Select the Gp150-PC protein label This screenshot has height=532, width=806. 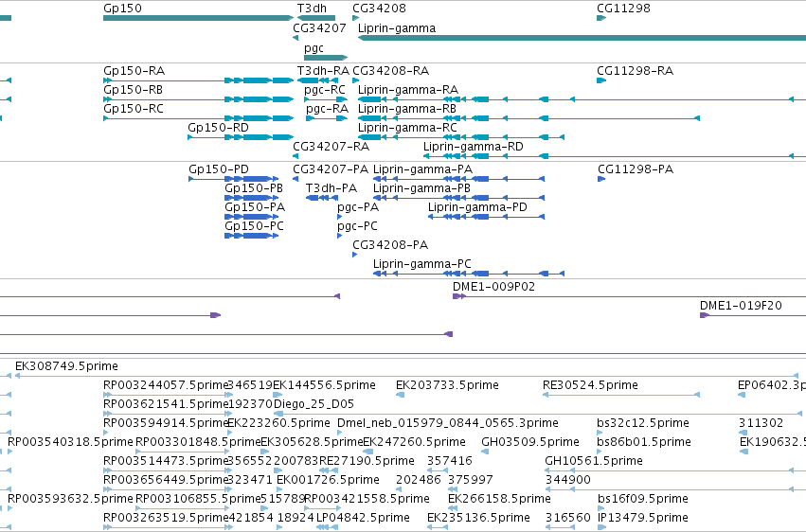[x=255, y=226]
